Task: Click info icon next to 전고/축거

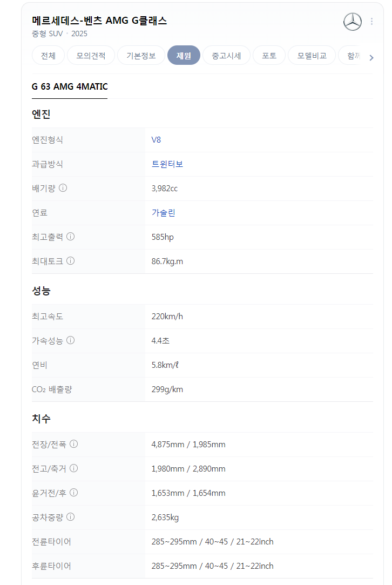Action: click(74, 468)
